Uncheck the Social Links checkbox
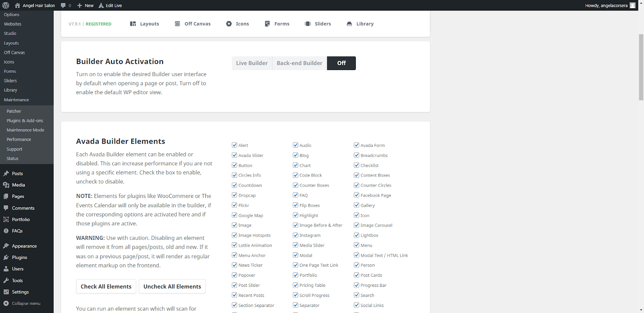This screenshot has width=644, height=313. coord(357,305)
